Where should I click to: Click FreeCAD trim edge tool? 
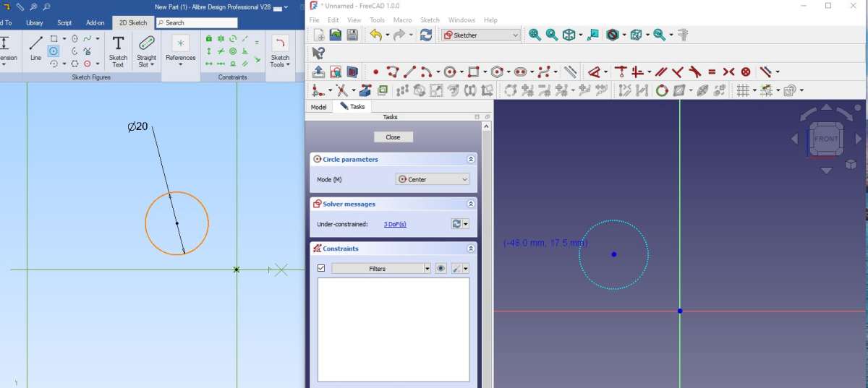341,90
